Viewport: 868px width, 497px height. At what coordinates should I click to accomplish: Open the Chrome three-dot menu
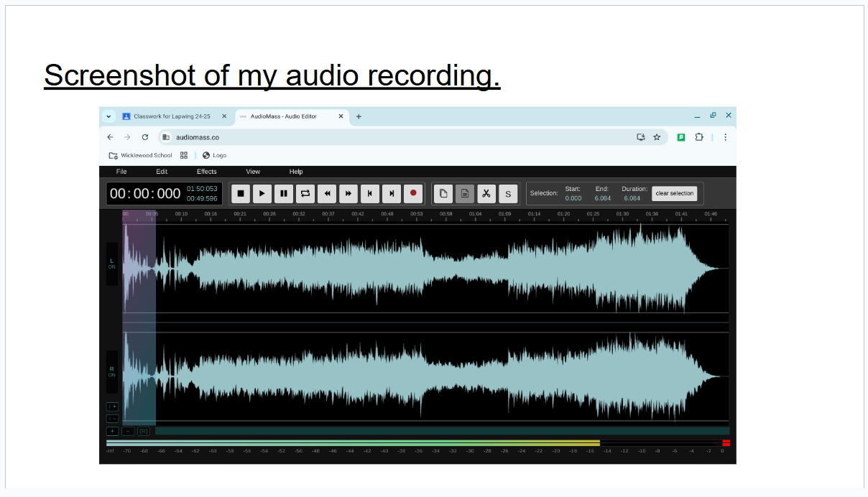[725, 137]
